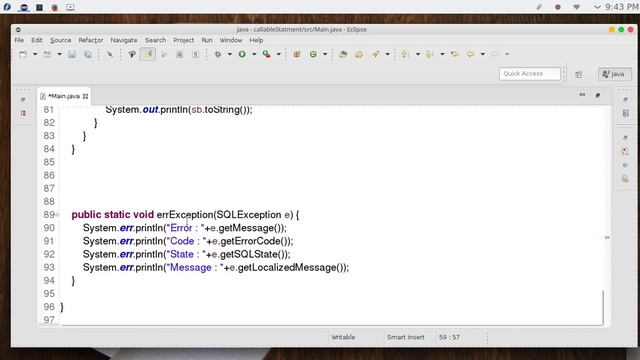Click the getLocalizedMessage call on line 93
This screenshot has height=360, width=640.
pos(291,268)
